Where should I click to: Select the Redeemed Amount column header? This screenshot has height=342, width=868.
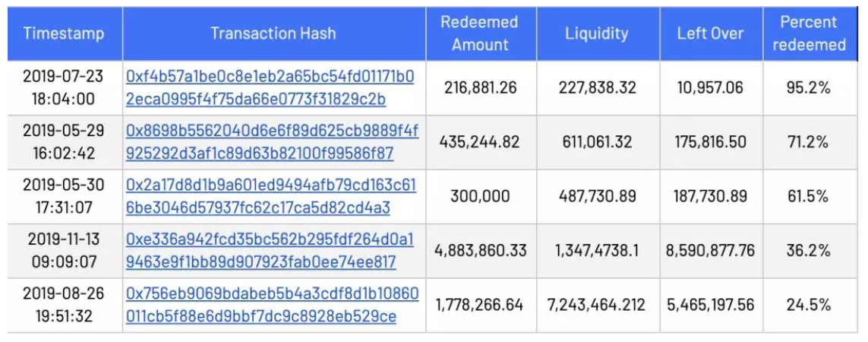tap(480, 33)
